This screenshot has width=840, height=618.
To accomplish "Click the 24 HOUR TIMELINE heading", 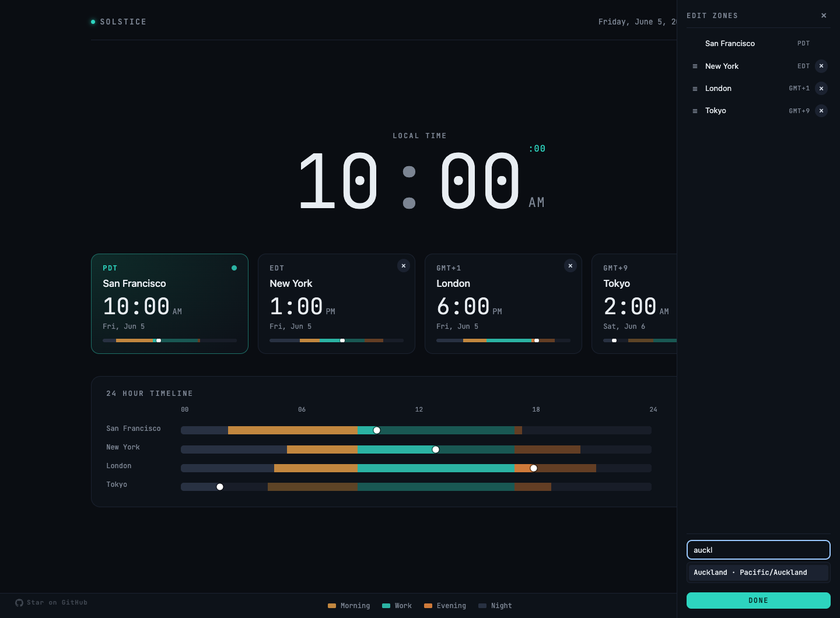I will pyautogui.click(x=149, y=394).
